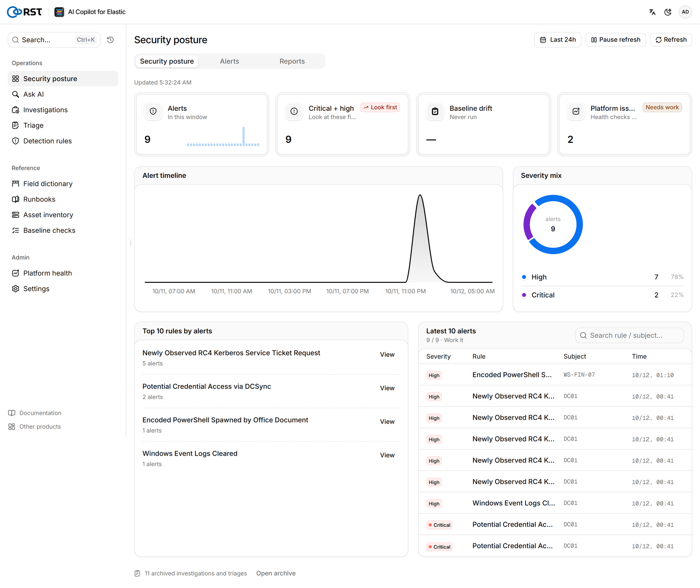Click the RST logo
Screen dimensions: 700x588
tap(24, 12)
